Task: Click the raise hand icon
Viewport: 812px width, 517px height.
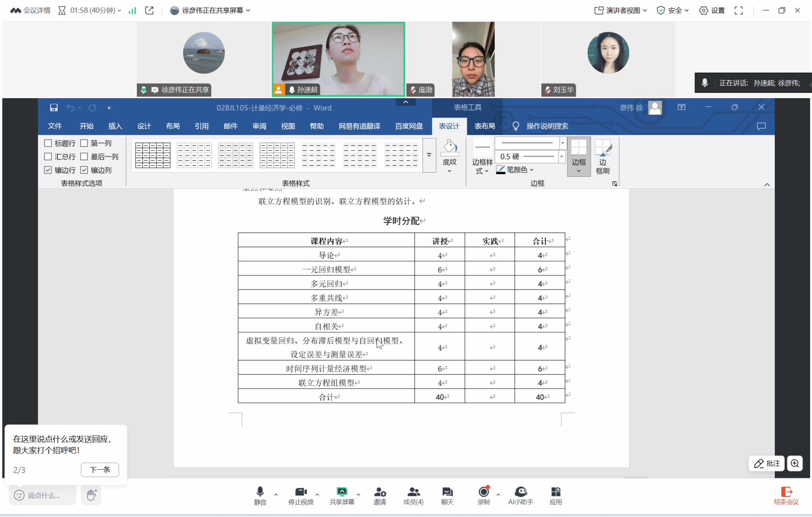Action: (91, 495)
